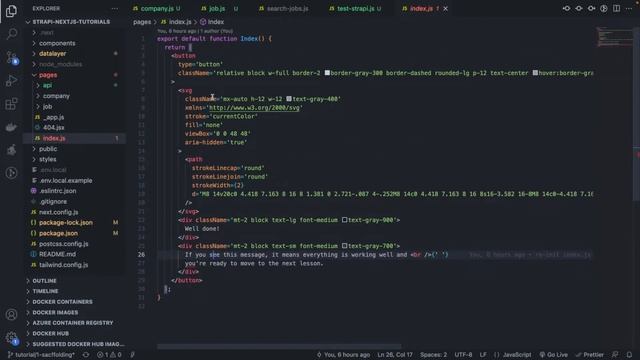640x360 pixels.
Task: Expand DOCKER IMAGES section
Action: pyautogui.click(x=55, y=312)
